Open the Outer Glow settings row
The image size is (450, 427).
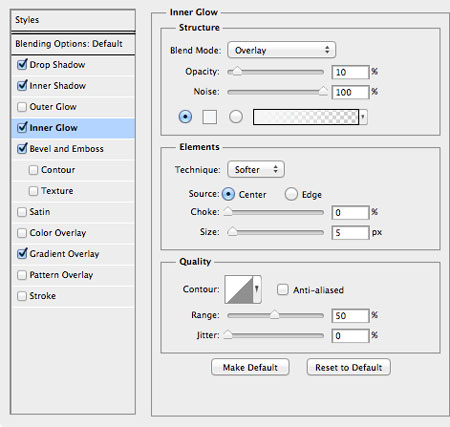click(73, 107)
